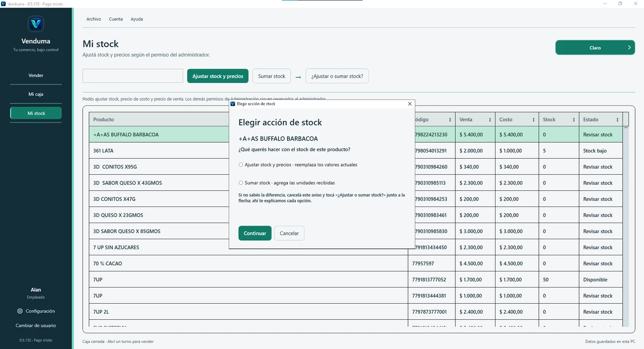This screenshot has width=644, height=349.
Task: Click the Sumar stock toolbar button
Action: (x=272, y=76)
